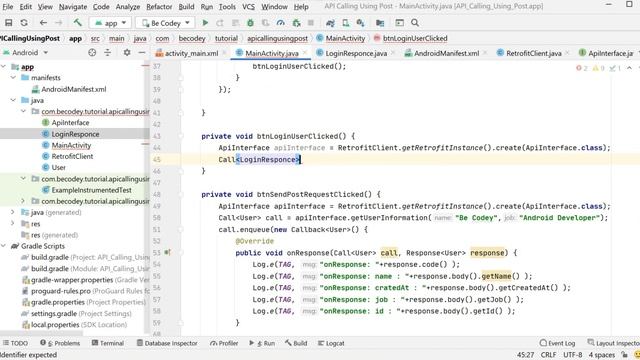Screen dimensions: 640x360
Task: Collapse the Gradle Scripts node
Action: (x=4, y=246)
